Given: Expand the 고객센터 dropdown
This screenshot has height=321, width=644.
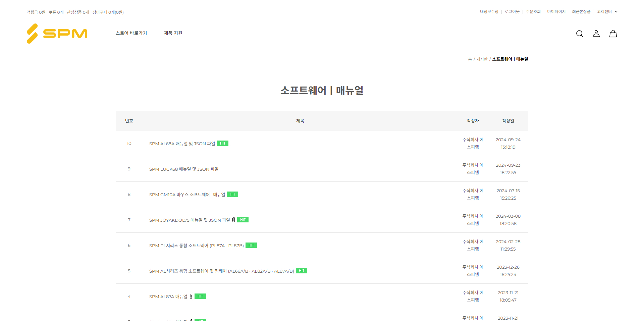Looking at the screenshot, I should coord(607,11).
